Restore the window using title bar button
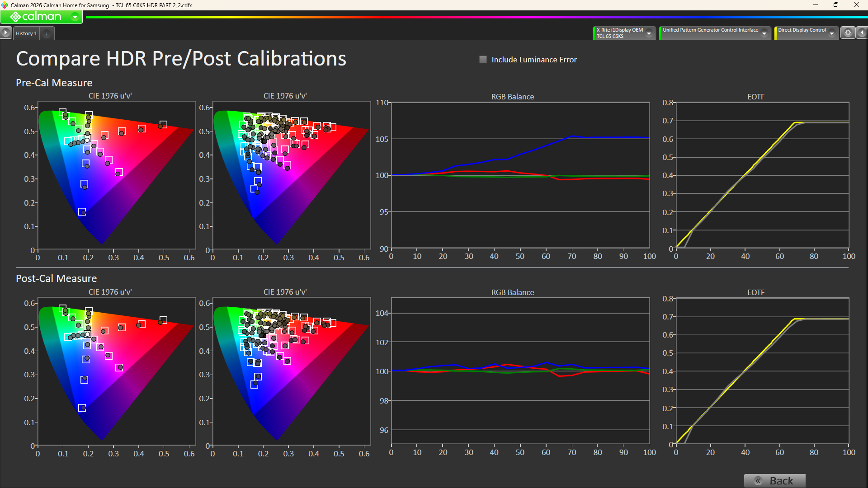The height and width of the screenshot is (488, 868). 835,5
